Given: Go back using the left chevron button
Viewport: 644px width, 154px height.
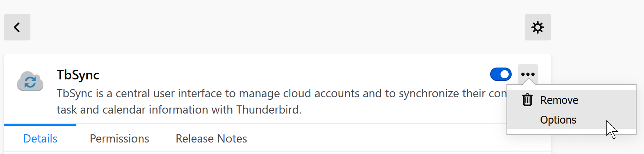Looking at the screenshot, I should pos(17,27).
